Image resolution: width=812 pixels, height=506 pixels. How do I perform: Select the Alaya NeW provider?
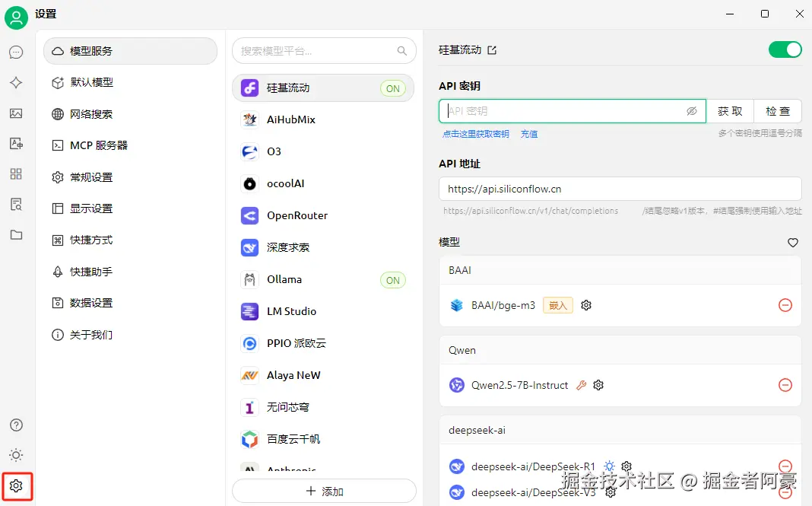(323, 375)
